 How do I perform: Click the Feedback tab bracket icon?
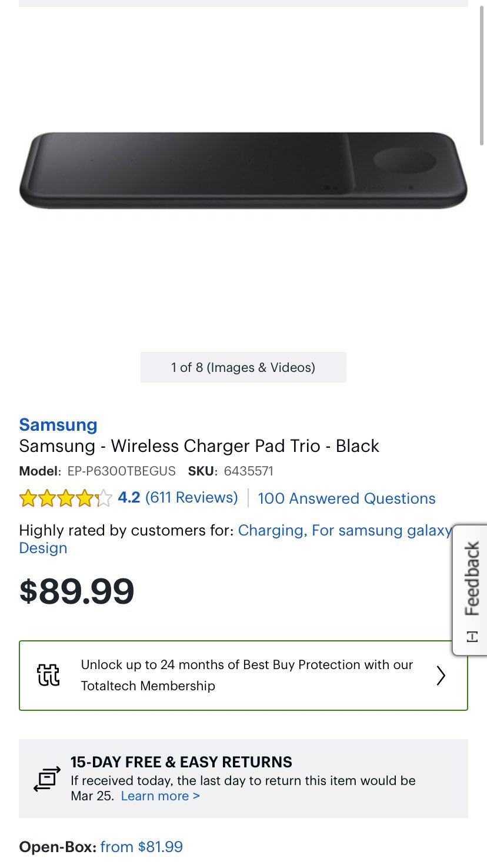click(x=472, y=637)
